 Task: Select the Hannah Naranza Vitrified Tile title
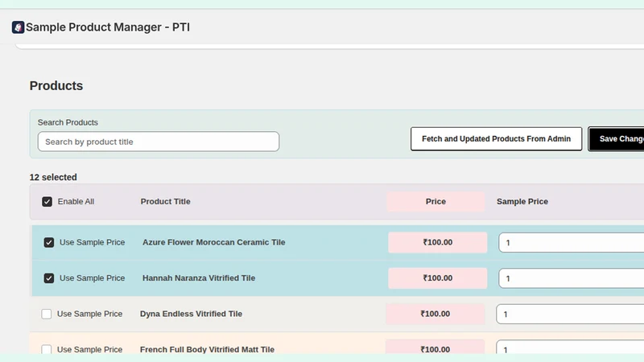199,278
